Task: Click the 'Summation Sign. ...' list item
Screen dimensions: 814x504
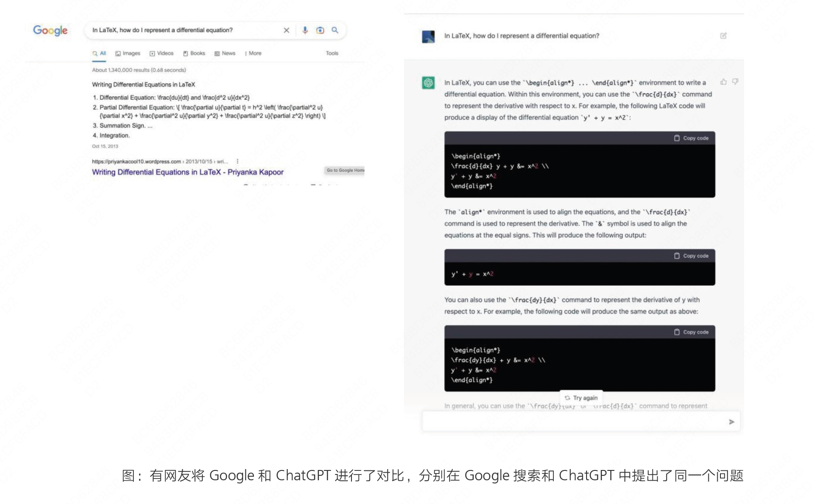Action: tap(126, 126)
